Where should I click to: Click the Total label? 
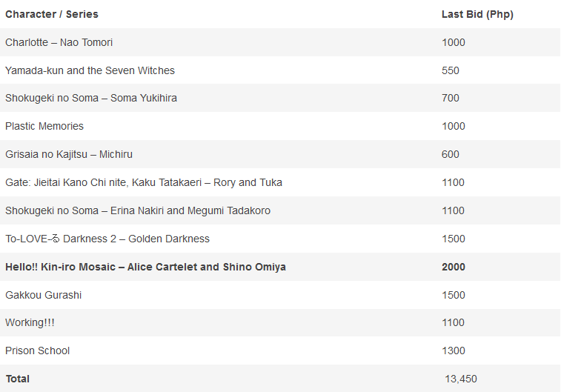coord(18,379)
